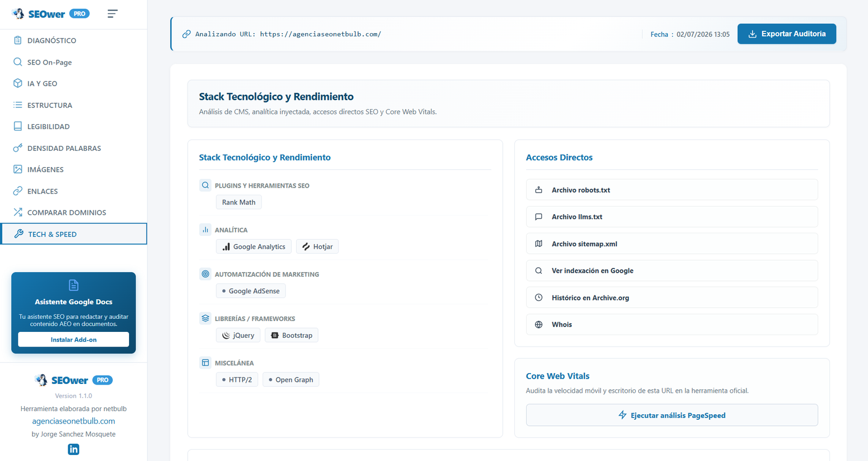Image resolution: width=868 pixels, height=461 pixels.
Task: Switch to Legibilidad section
Action: tap(73, 126)
